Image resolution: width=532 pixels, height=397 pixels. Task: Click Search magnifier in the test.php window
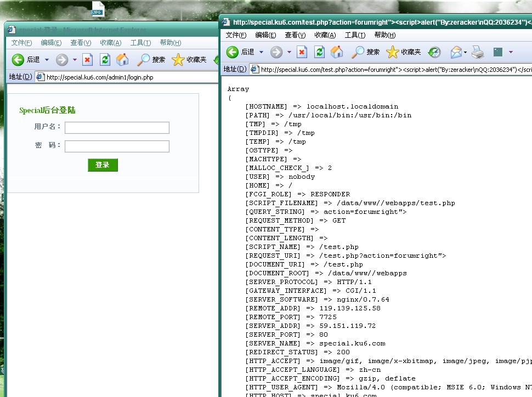(358, 52)
